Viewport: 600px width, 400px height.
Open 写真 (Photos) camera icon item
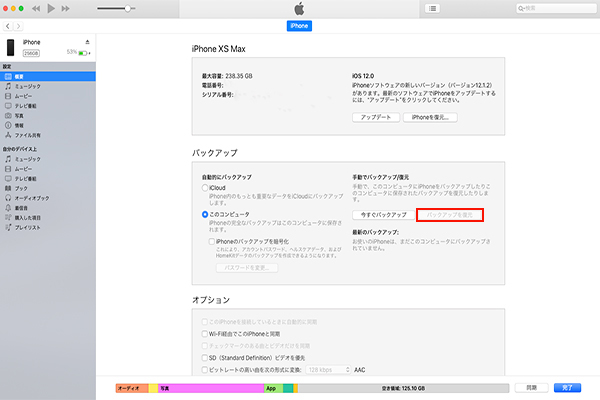pyautogui.click(x=48, y=116)
